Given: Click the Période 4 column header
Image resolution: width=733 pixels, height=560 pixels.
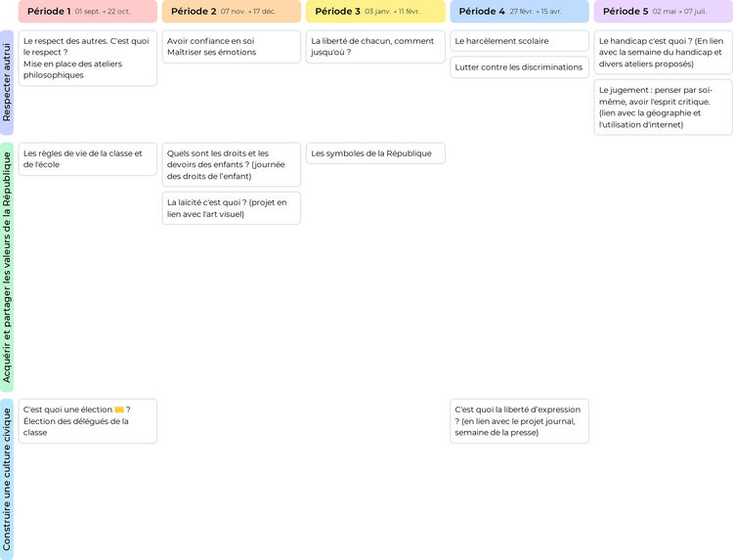Looking at the screenshot, I should pos(519,12).
